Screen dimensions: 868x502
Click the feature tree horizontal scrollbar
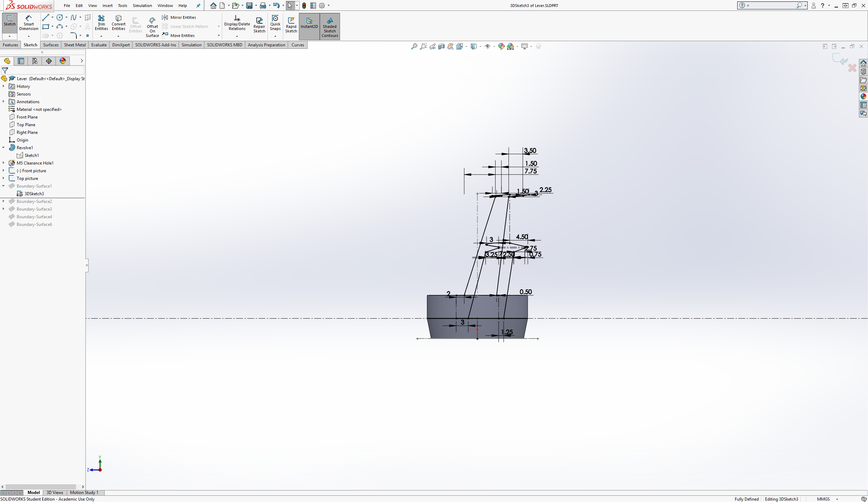41,487
